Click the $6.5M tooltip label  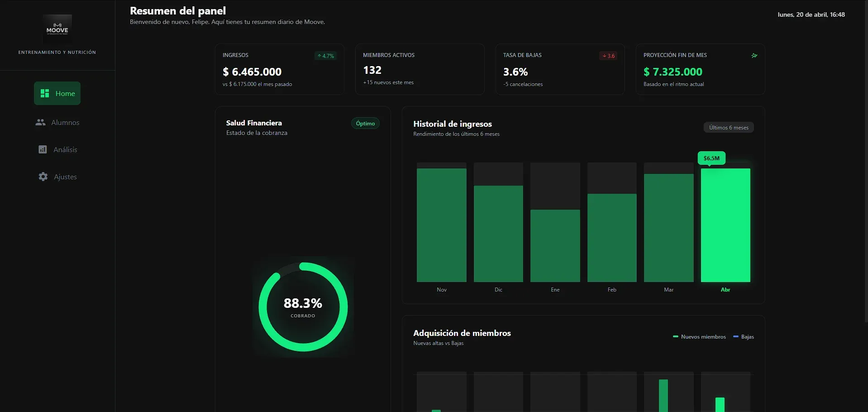click(x=711, y=158)
